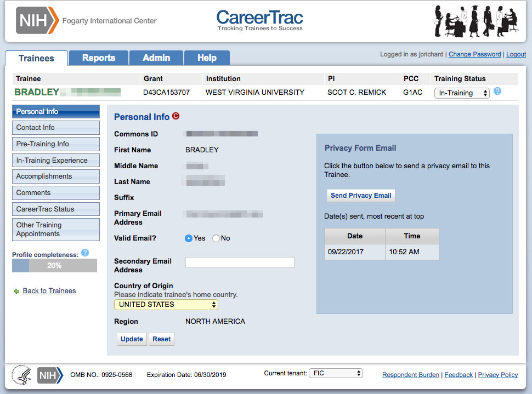Click the Profile completeness help icon
The width and height of the screenshot is (532, 394).
85,253
